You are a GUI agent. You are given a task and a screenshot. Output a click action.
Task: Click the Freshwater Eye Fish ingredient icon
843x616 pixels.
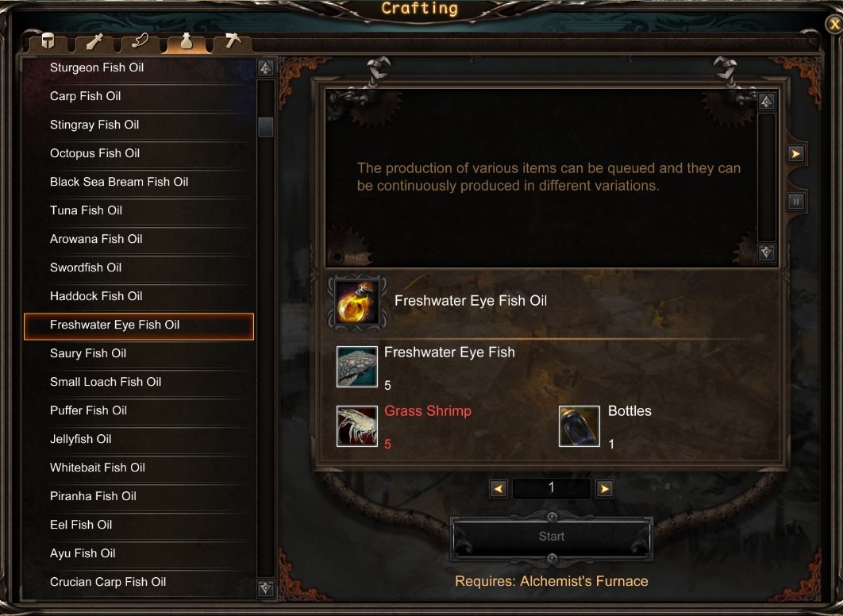pyautogui.click(x=357, y=367)
